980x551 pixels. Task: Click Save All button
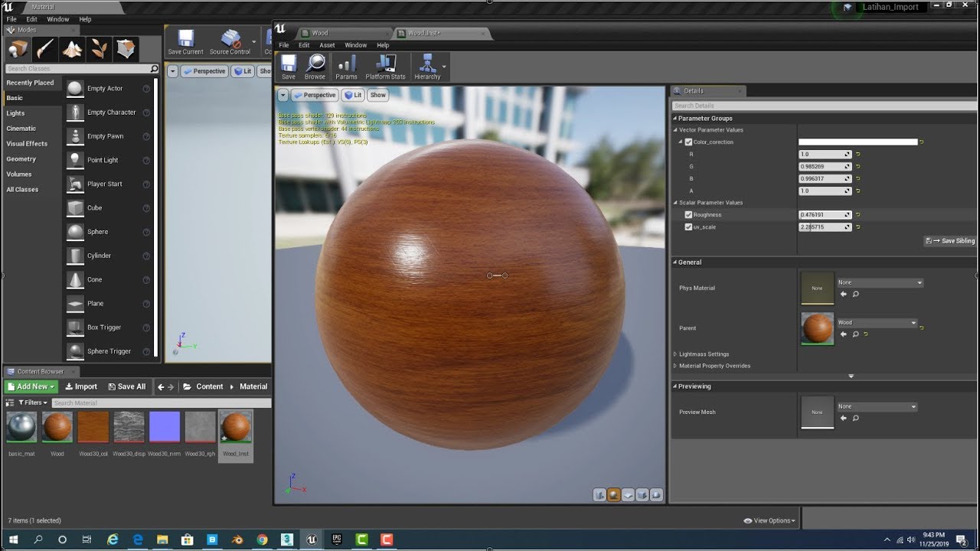127,387
